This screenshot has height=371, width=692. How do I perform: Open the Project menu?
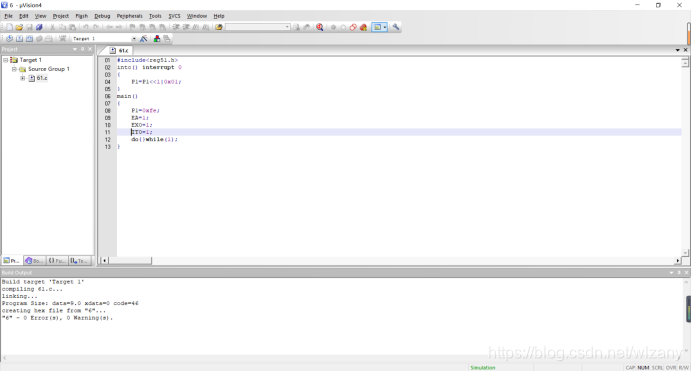[x=60, y=16]
